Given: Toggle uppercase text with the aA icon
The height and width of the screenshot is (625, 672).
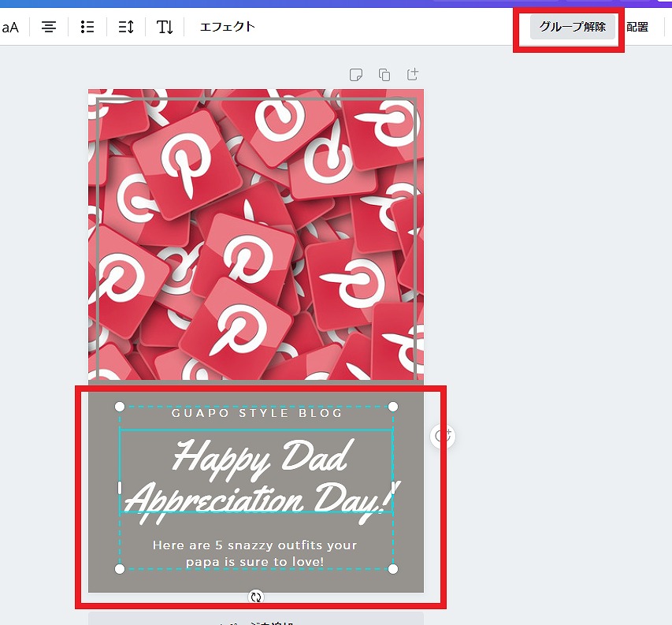Looking at the screenshot, I should 10,28.
